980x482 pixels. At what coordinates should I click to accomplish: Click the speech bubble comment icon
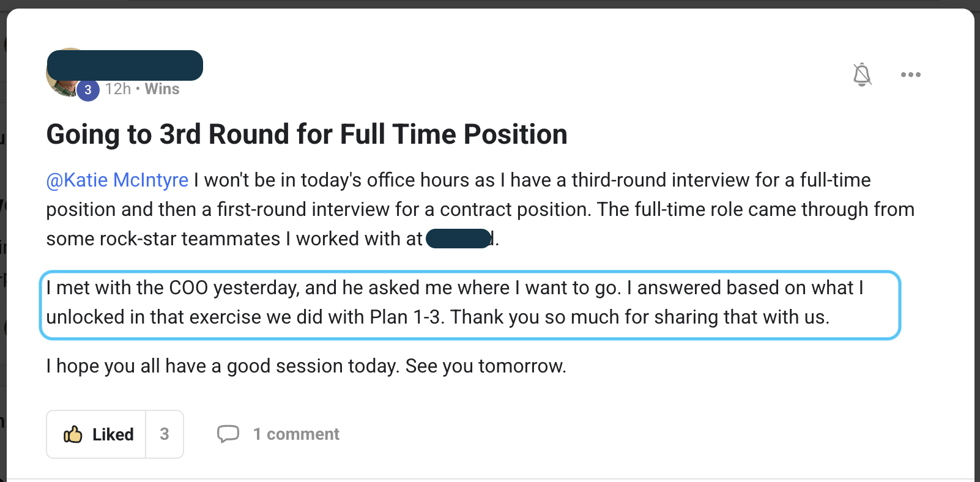(x=228, y=434)
